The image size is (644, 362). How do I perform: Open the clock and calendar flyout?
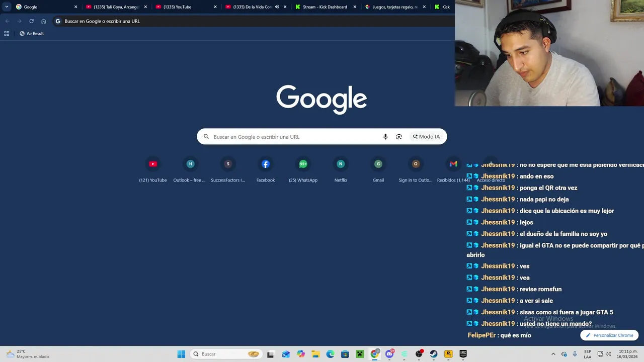628,354
